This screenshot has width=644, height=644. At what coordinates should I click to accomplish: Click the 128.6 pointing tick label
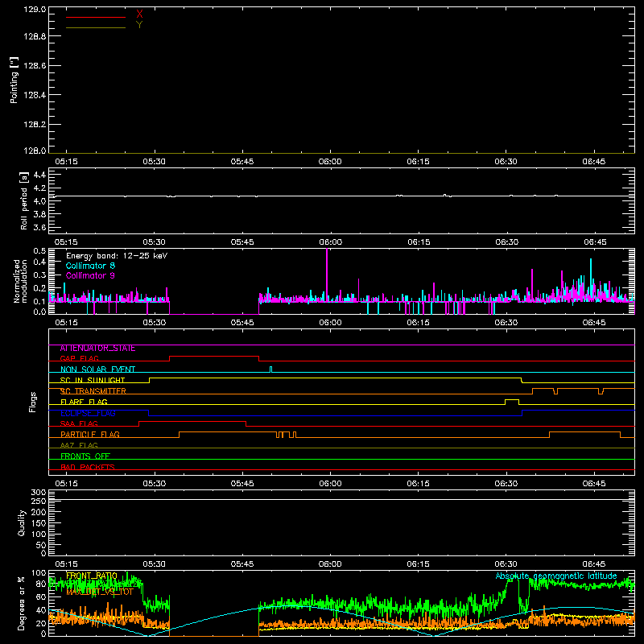[x=35, y=65]
